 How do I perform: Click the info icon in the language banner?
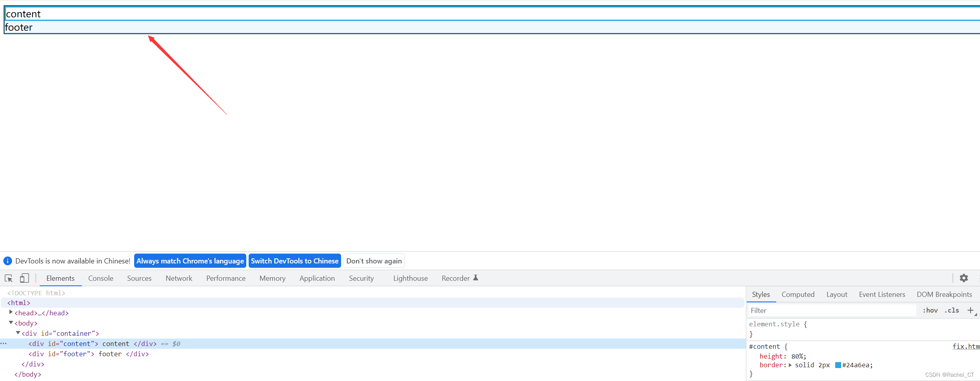pos(7,261)
